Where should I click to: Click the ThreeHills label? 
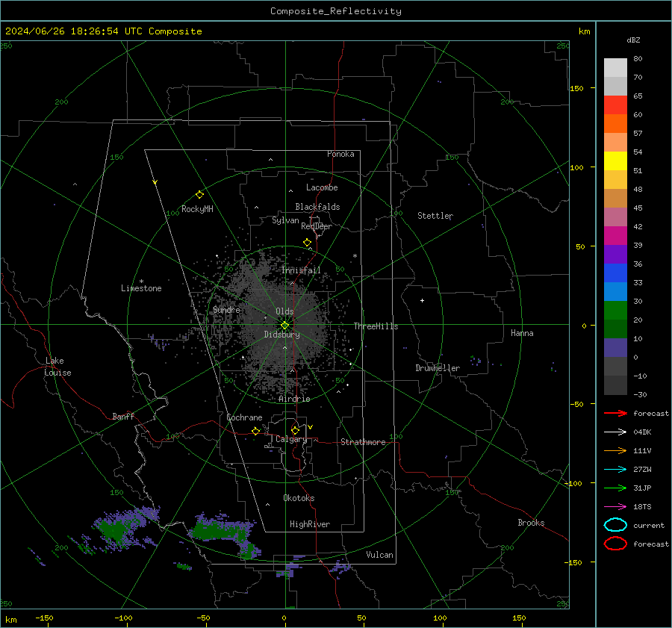pos(376,326)
